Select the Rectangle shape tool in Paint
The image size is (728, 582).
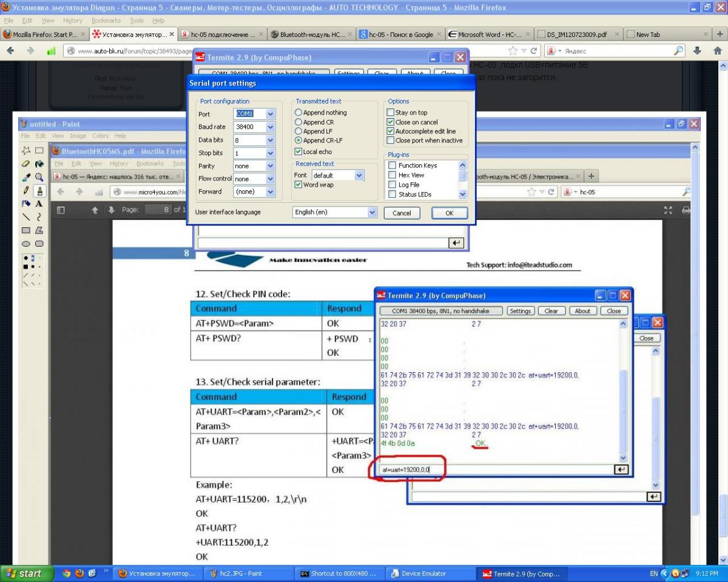(26, 230)
